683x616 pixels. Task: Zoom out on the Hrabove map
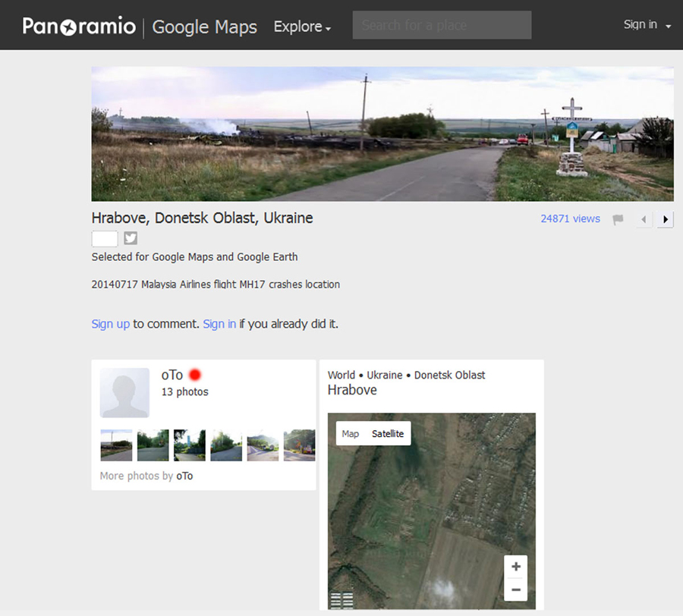[516, 589]
